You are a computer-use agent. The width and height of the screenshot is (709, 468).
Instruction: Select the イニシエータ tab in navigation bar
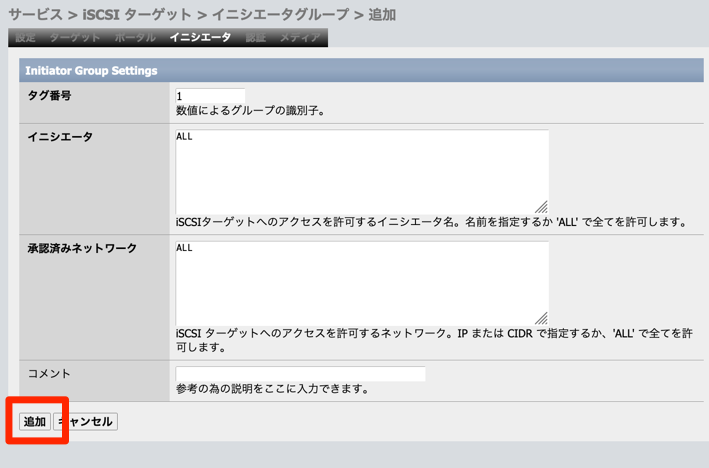[x=200, y=38]
